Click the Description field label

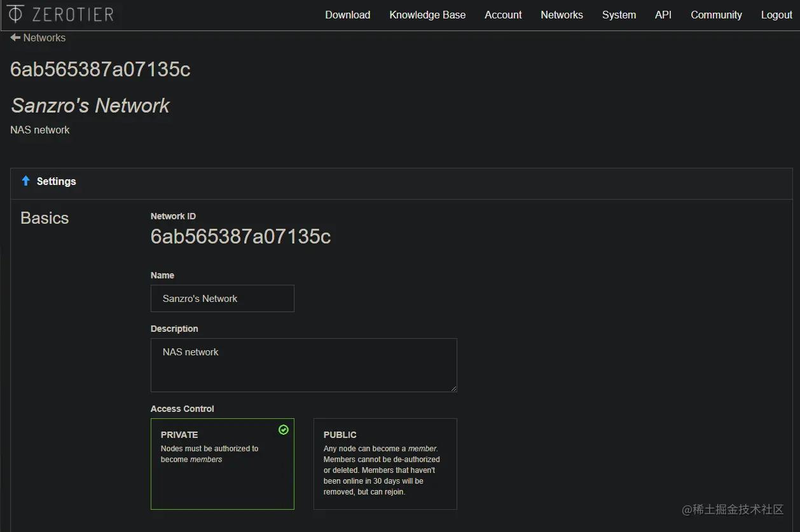tap(174, 329)
